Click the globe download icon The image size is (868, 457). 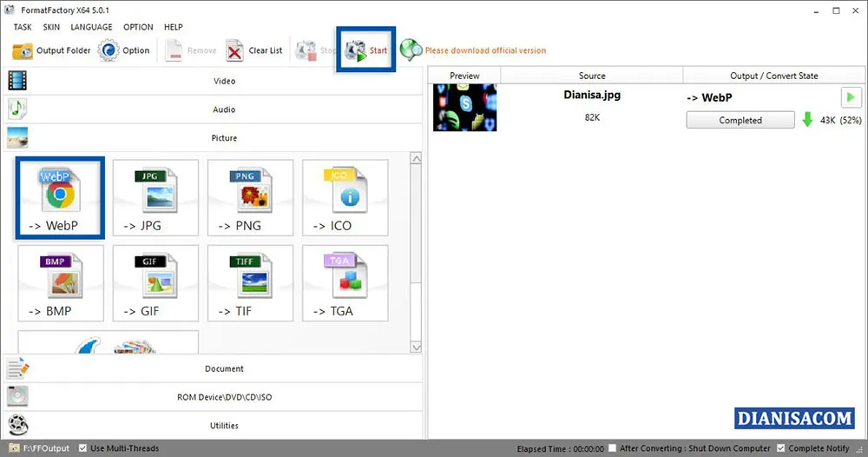[411, 50]
